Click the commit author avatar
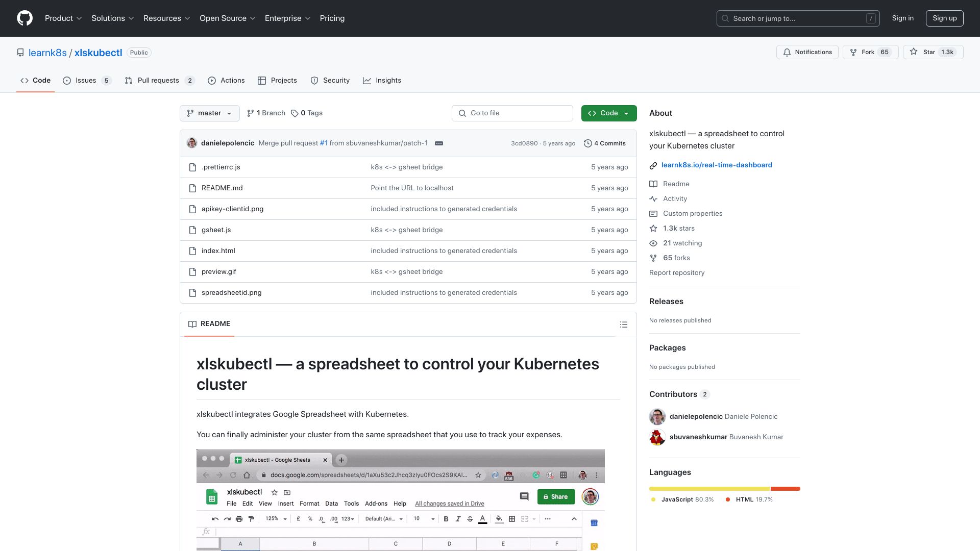 click(192, 143)
